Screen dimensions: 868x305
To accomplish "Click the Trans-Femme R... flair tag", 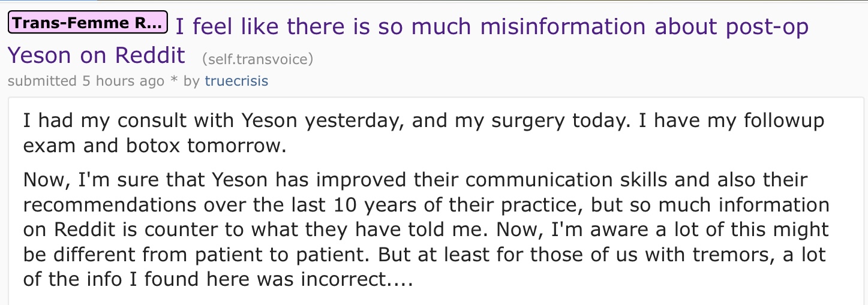I will (88, 23).
